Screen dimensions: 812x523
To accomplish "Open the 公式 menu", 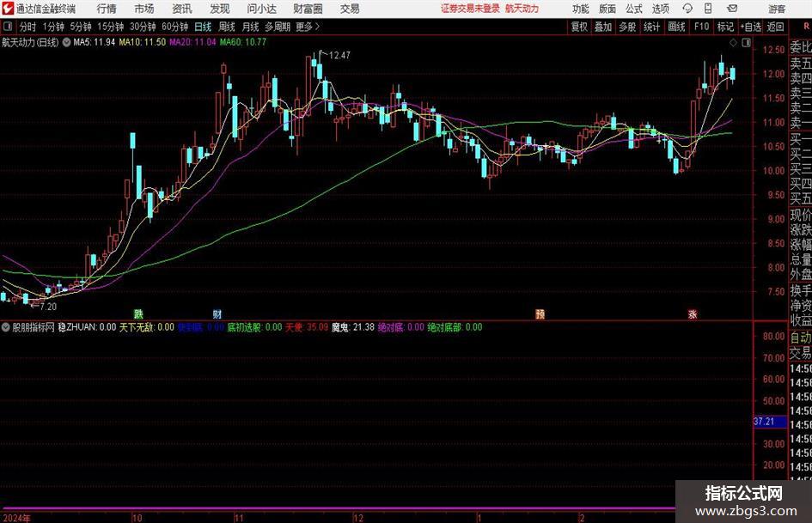I will [x=634, y=9].
